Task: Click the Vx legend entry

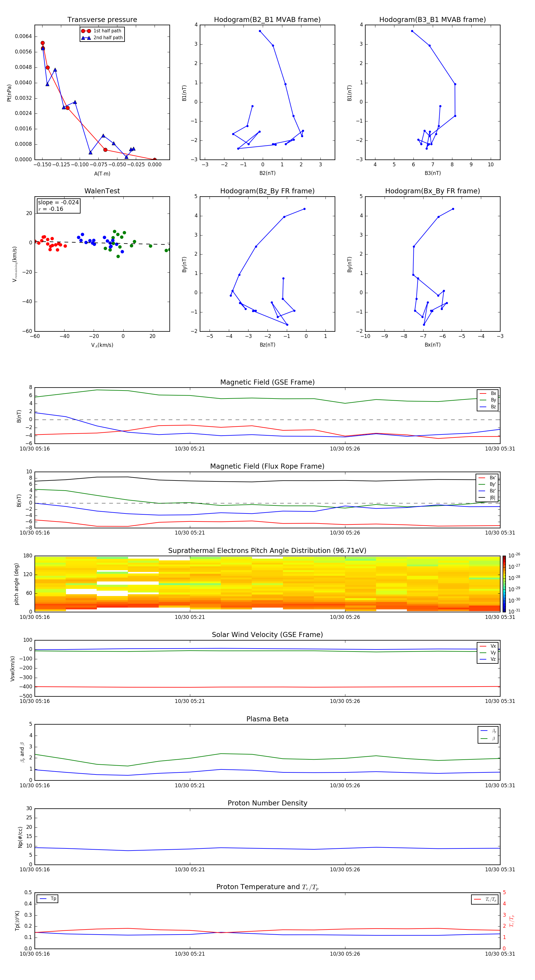Action: coord(488,646)
